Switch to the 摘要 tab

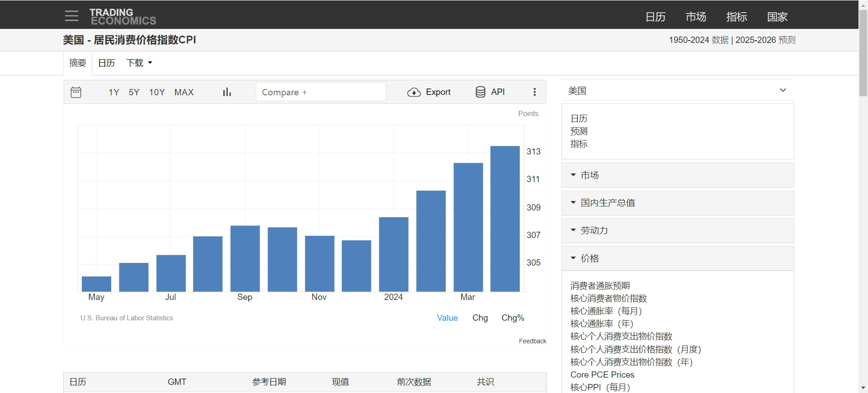click(78, 63)
